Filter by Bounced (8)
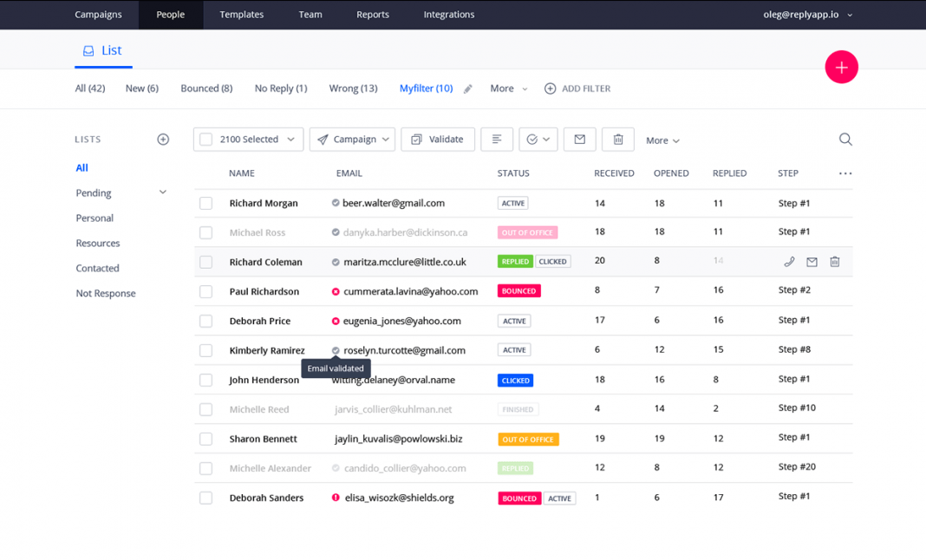Image resolution: width=926 pixels, height=560 pixels. [x=206, y=88]
